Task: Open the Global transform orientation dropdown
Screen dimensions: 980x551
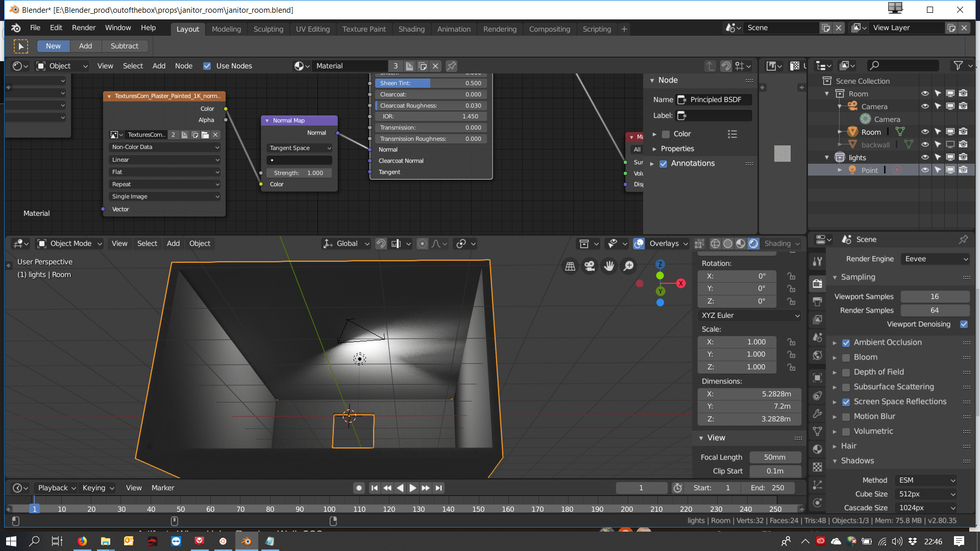Action: coord(346,244)
